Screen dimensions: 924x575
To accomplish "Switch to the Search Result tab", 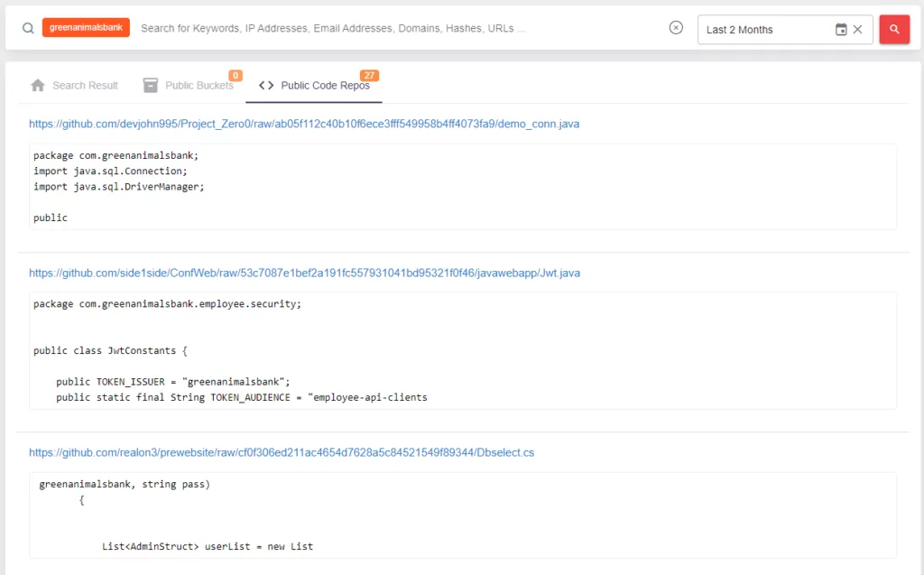I will [x=74, y=86].
